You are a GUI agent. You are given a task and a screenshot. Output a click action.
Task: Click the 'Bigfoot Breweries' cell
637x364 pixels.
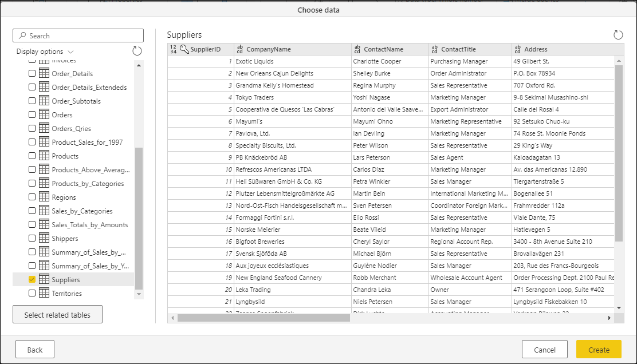[x=293, y=242]
